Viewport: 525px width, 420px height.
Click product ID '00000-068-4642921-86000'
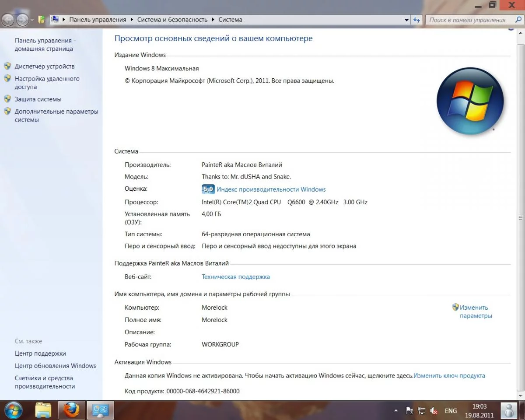click(203, 391)
